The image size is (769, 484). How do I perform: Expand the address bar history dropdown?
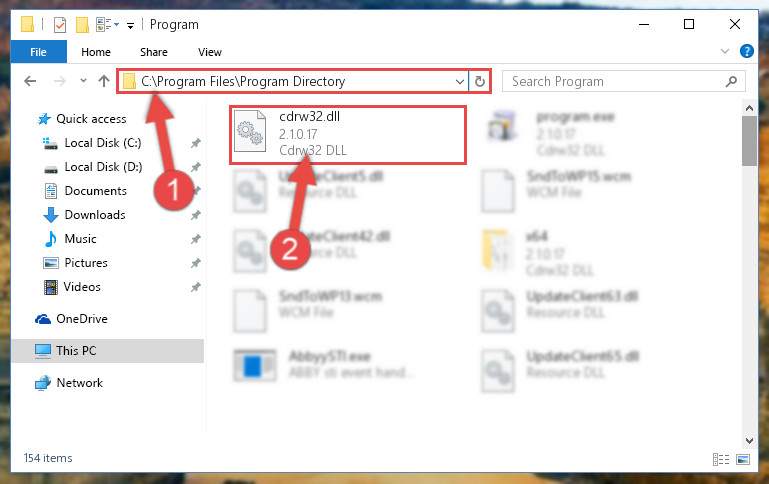pos(460,81)
